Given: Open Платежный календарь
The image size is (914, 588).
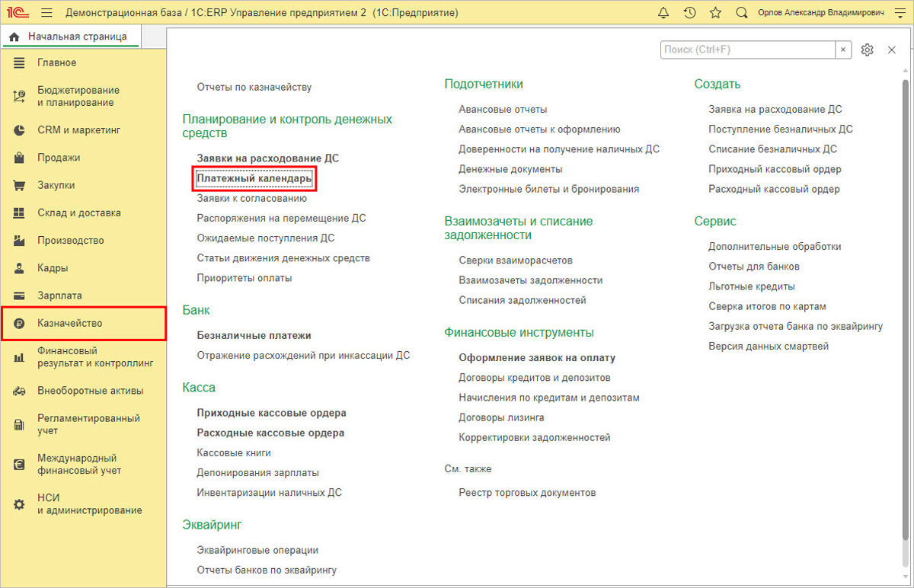Looking at the screenshot, I should pos(254,178).
